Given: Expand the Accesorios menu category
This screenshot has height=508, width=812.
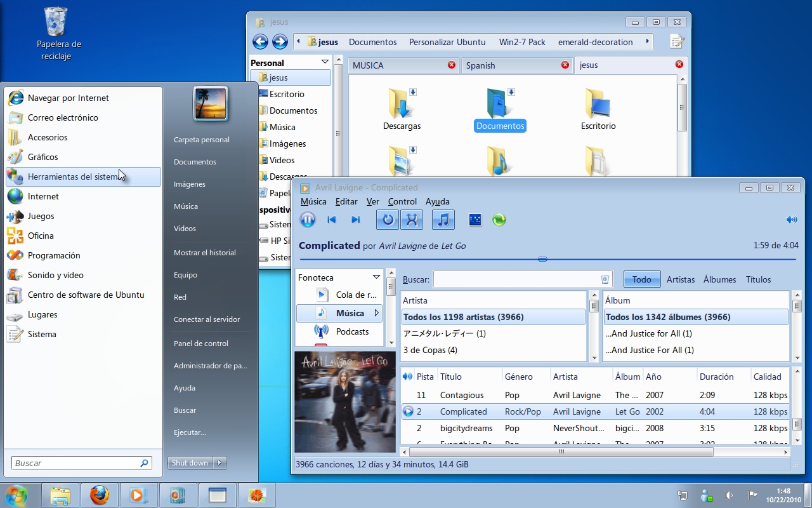Looking at the screenshot, I should click(83, 137).
